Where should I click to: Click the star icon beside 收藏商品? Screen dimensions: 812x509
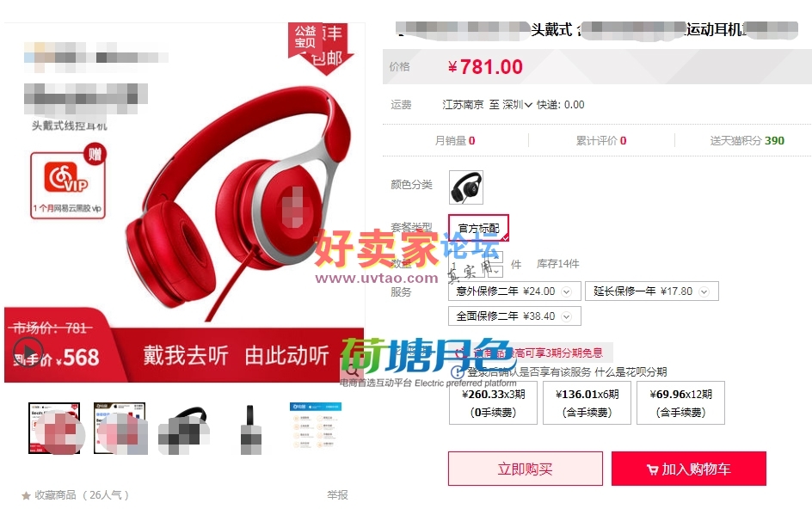pyautogui.click(x=26, y=495)
